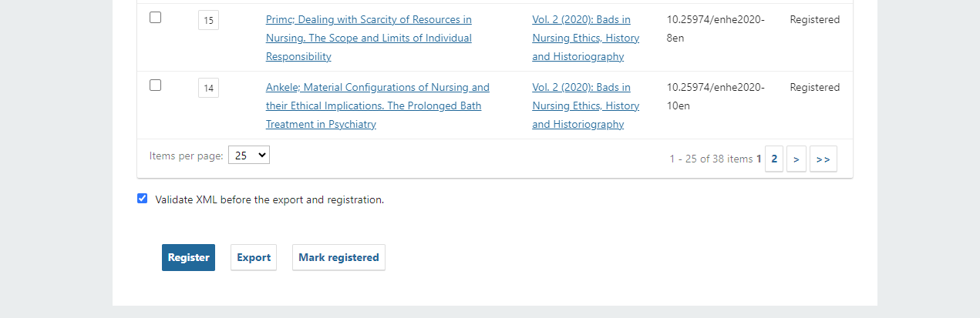Click the ID box showing 15
This screenshot has width=980, height=318.
coord(208,20)
